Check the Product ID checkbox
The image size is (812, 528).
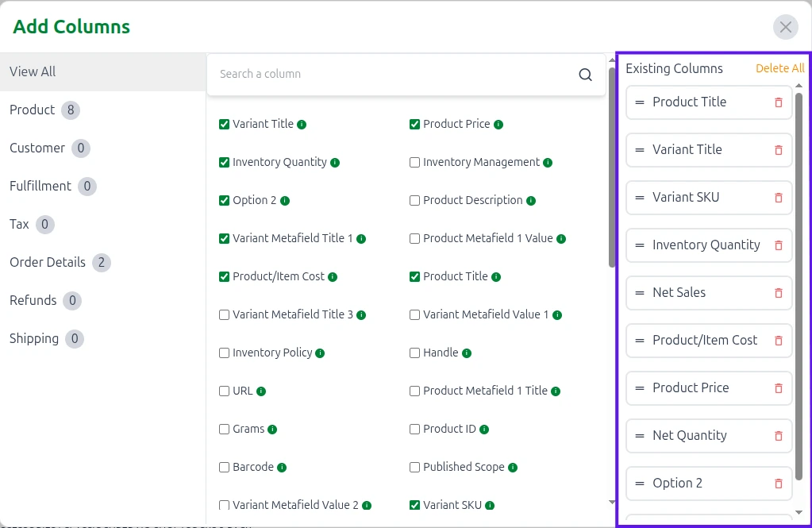414,430
